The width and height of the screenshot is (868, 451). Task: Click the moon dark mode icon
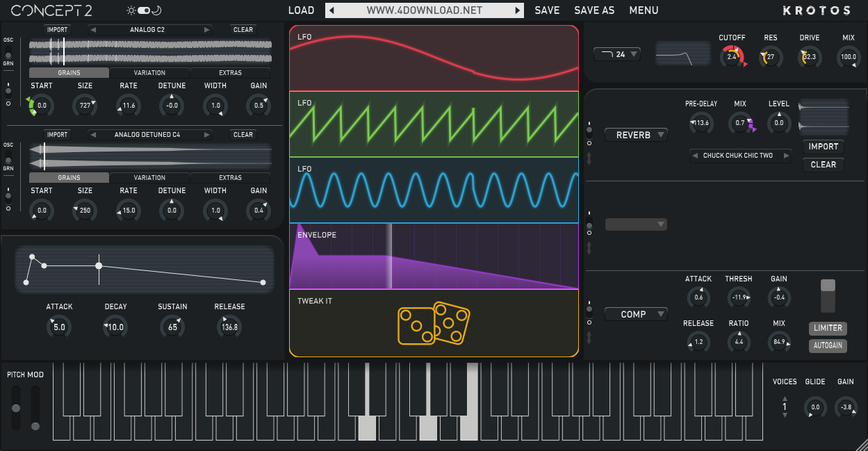[156, 10]
